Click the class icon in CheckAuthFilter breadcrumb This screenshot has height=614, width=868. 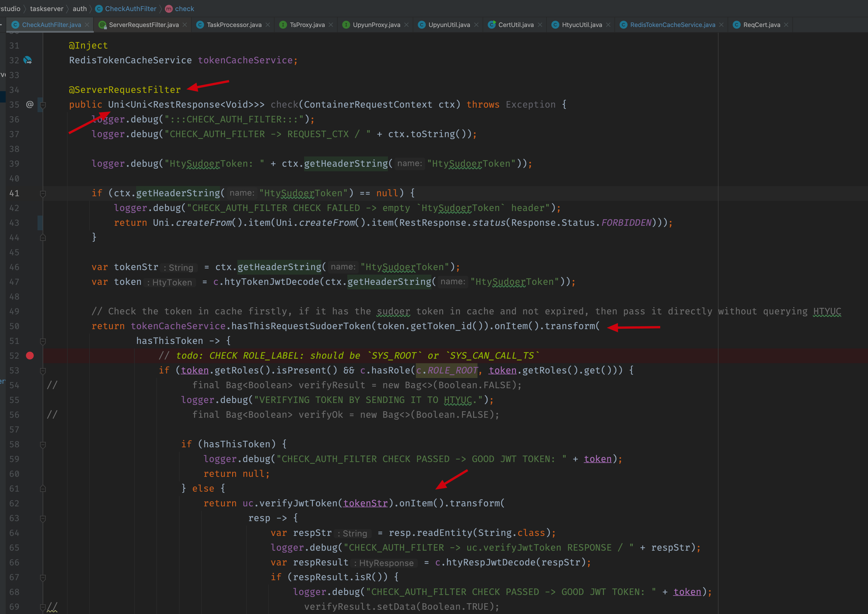(x=99, y=9)
